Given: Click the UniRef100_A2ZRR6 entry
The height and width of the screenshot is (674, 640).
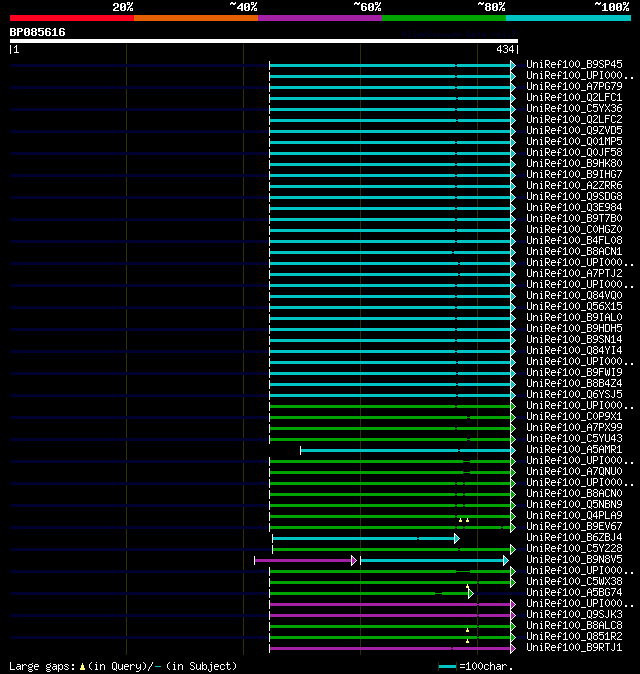Looking at the screenshot, I should pyautogui.click(x=574, y=186).
